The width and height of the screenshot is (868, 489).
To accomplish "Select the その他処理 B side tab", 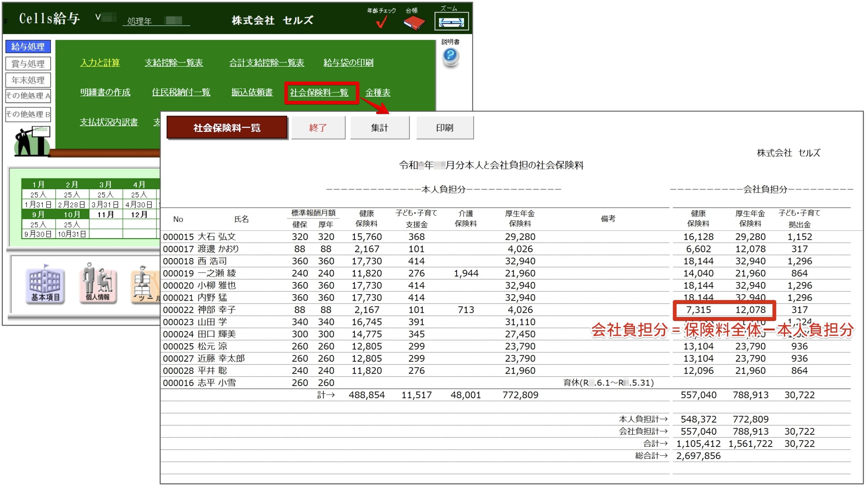I will coord(28,114).
